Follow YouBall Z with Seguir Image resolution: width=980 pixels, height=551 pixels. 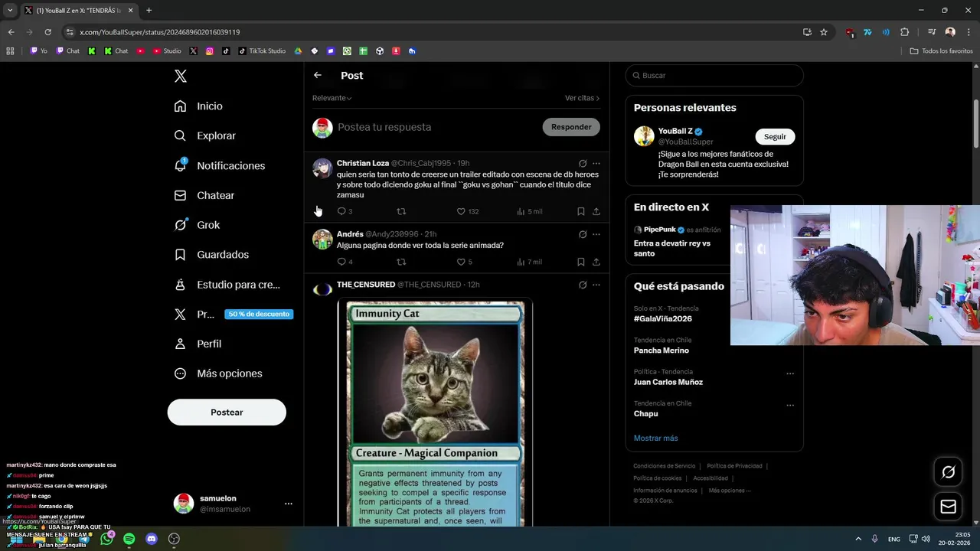click(x=775, y=136)
